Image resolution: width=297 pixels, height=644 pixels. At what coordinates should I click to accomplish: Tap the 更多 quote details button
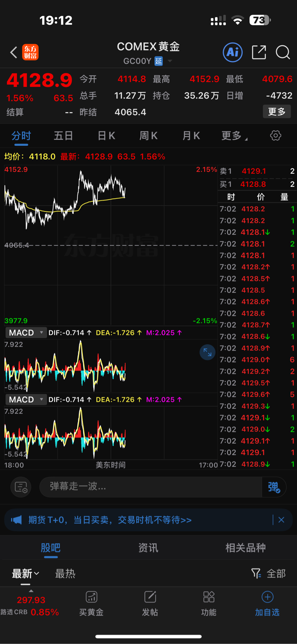coord(277,112)
